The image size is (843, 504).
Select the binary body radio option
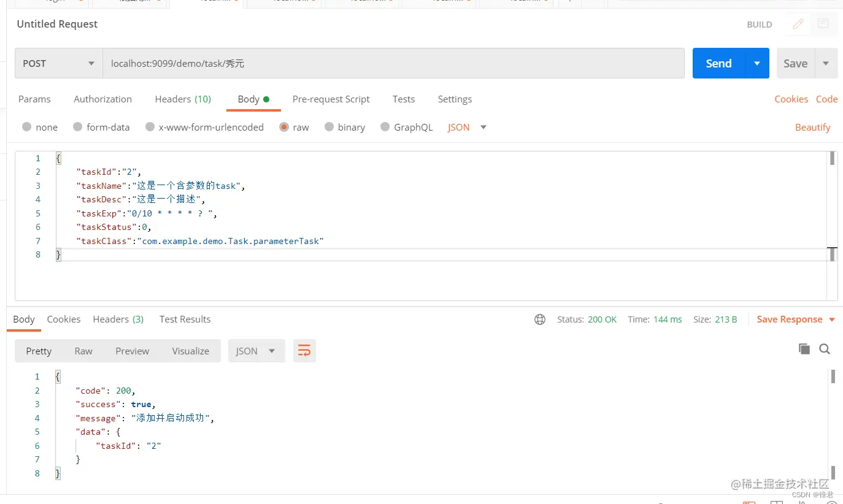(329, 127)
